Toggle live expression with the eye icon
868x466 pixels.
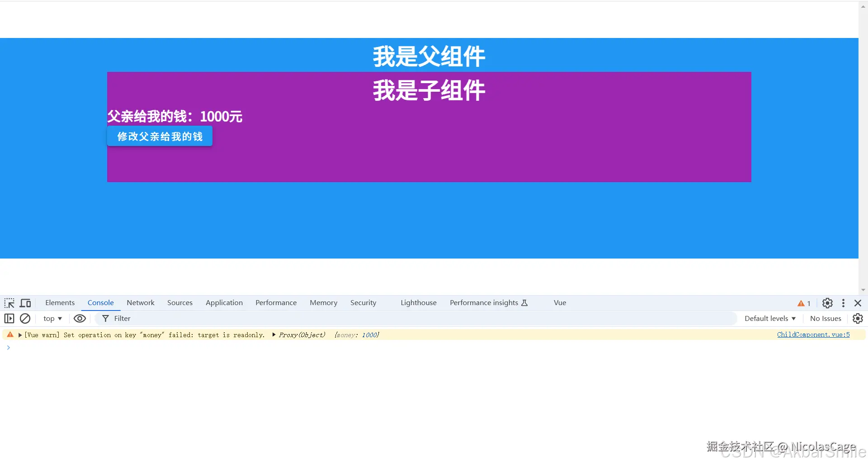(x=80, y=319)
